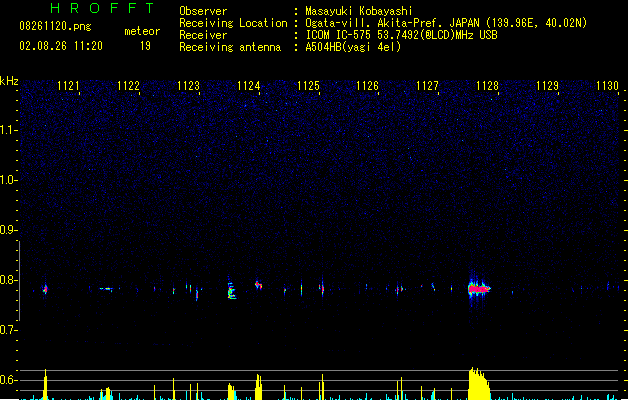Click the 0.8 kHz frequency label

8,280
